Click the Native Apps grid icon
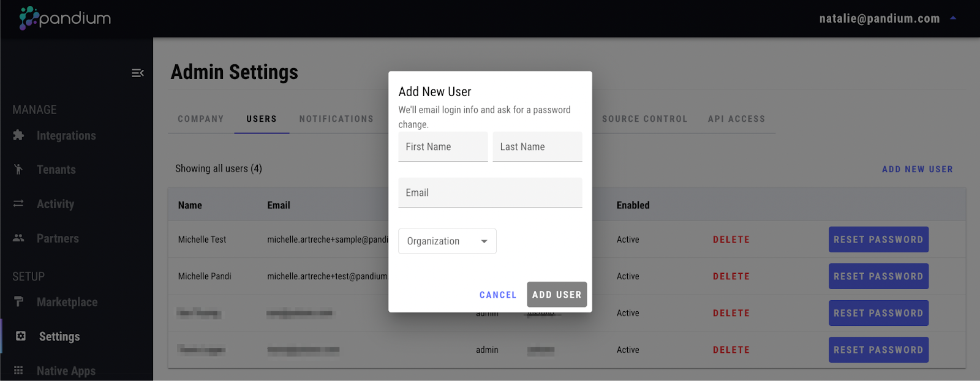The image size is (980, 381). 18,371
